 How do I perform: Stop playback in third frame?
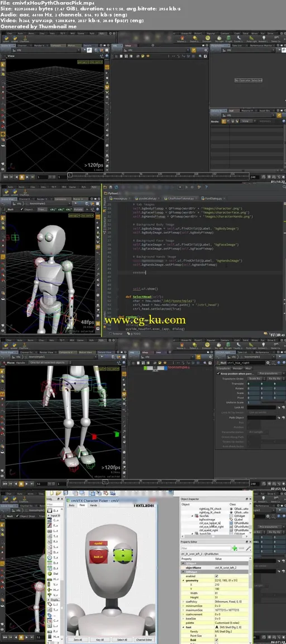point(22,484)
